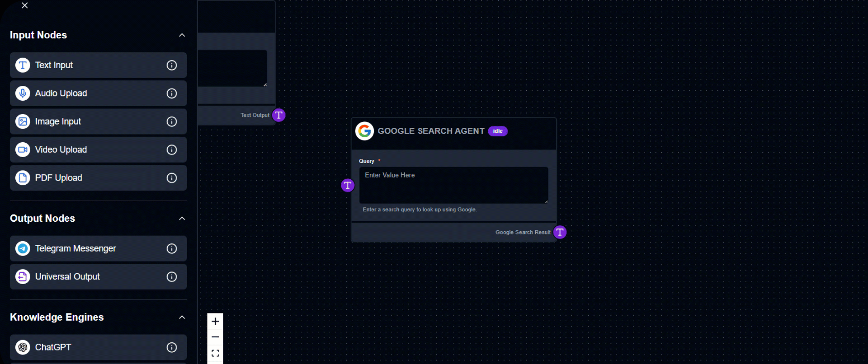Click the Google logo on search agent
868x364 pixels.
364,131
